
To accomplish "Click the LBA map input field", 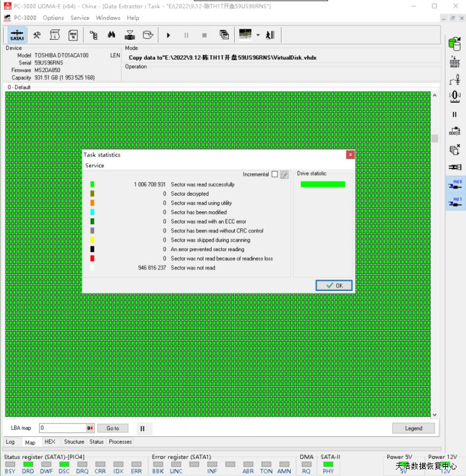I will click(x=63, y=428).
